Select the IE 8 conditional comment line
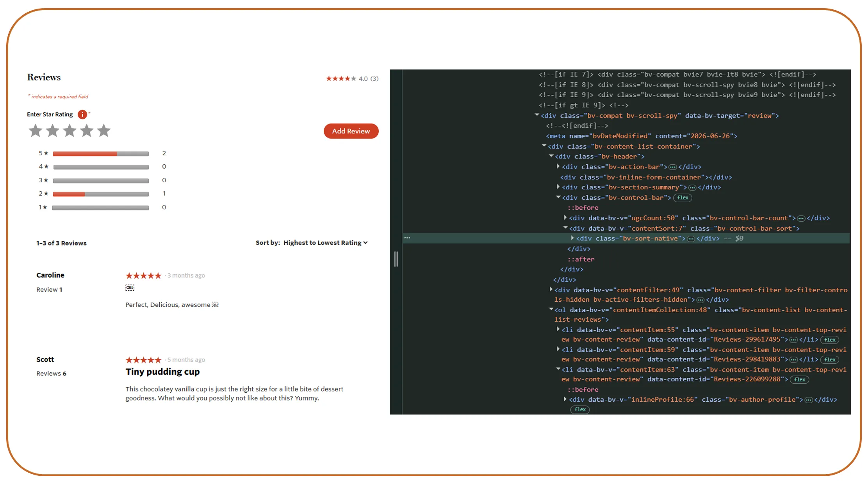The width and height of the screenshot is (868, 484). pos(687,85)
